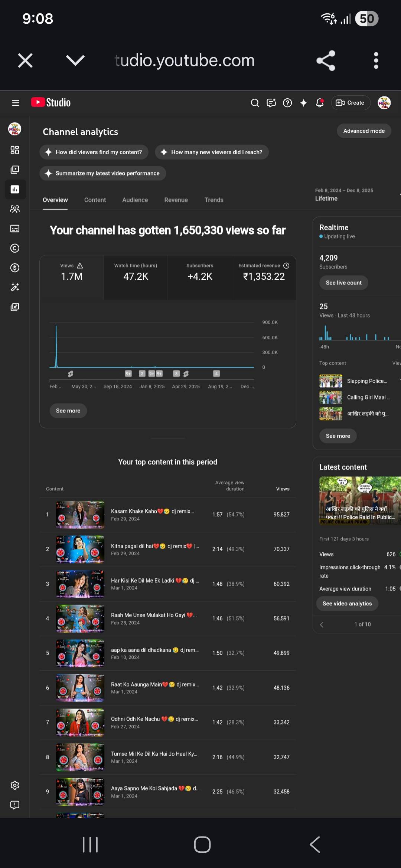Image resolution: width=401 pixels, height=868 pixels.
Task: Click See live count button
Action: pos(343,283)
